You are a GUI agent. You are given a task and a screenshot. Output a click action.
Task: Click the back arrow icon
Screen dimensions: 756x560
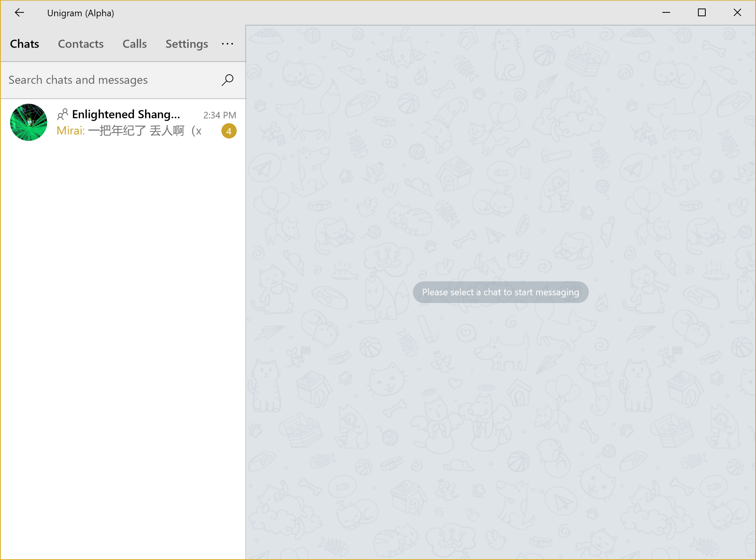(x=20, y=13)
